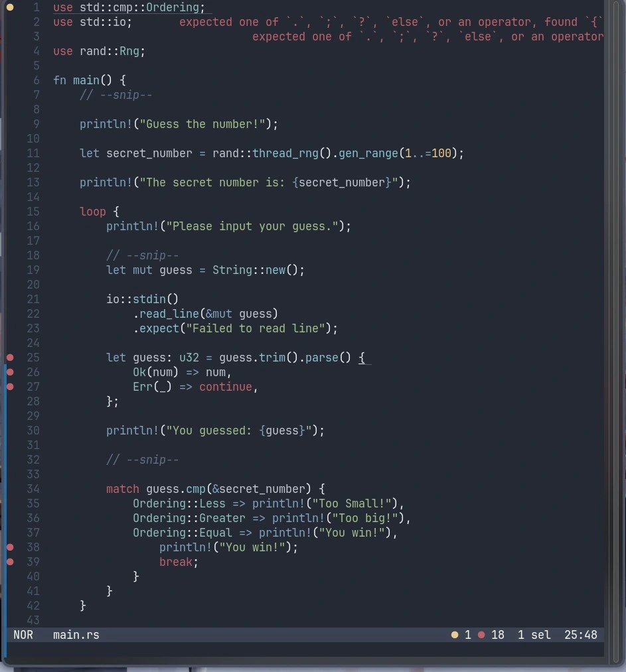The width and height of the screenshot is (626, 672).
Task: Select the main.rs filename in the status bar
Action: (76, 635)
